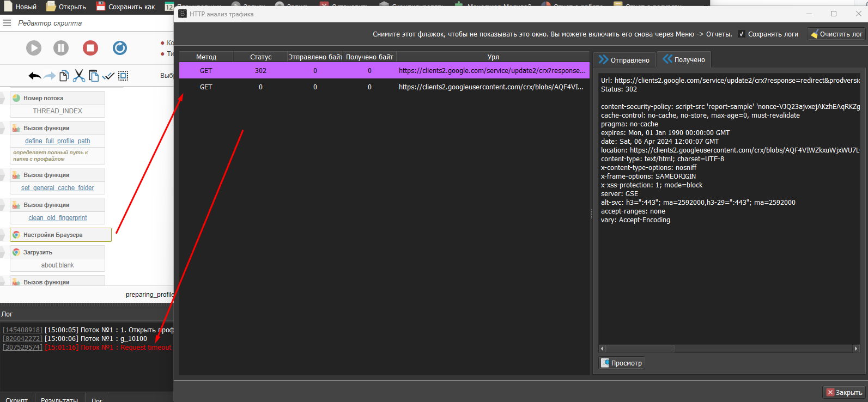Click the Очистить лог button
Image resolution: width=868 pixels, height=402 pixels.
836,34
